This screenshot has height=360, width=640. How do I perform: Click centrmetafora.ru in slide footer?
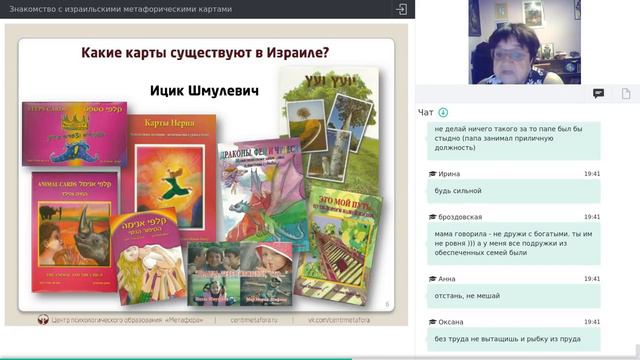pos(254,320)
